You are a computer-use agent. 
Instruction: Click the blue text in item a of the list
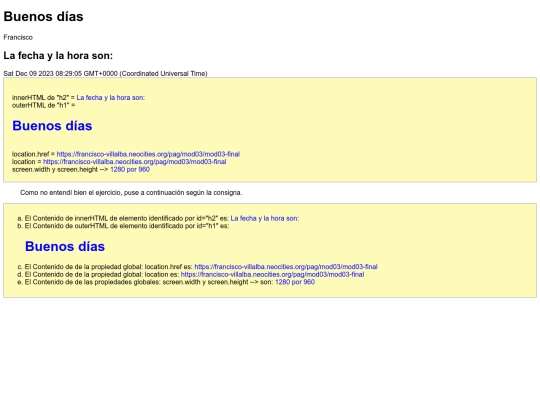click(265, 218)
